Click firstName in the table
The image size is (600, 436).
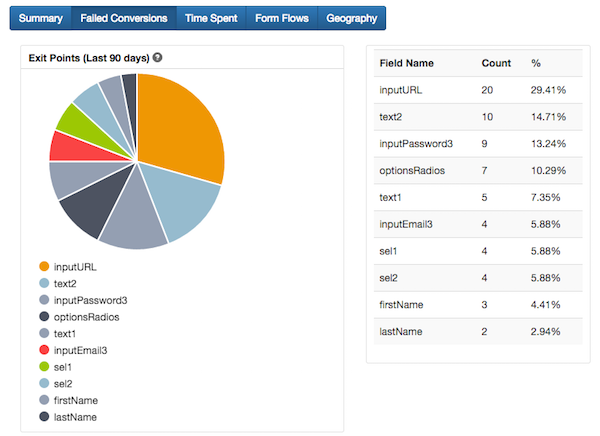tap(401, 305)
